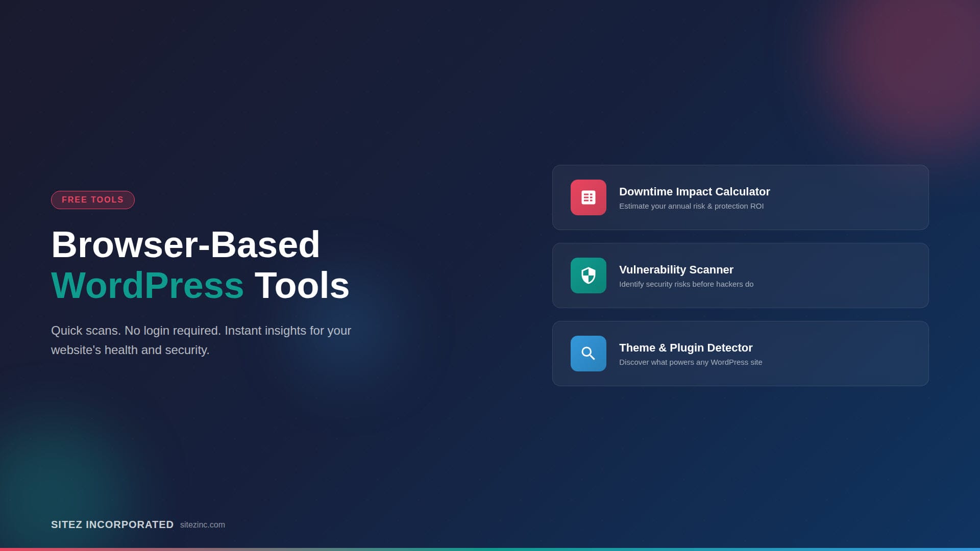Screen dimensions: 980x551
Task: Click "Identify security risks before hackers do"
Action: (686, 284)
